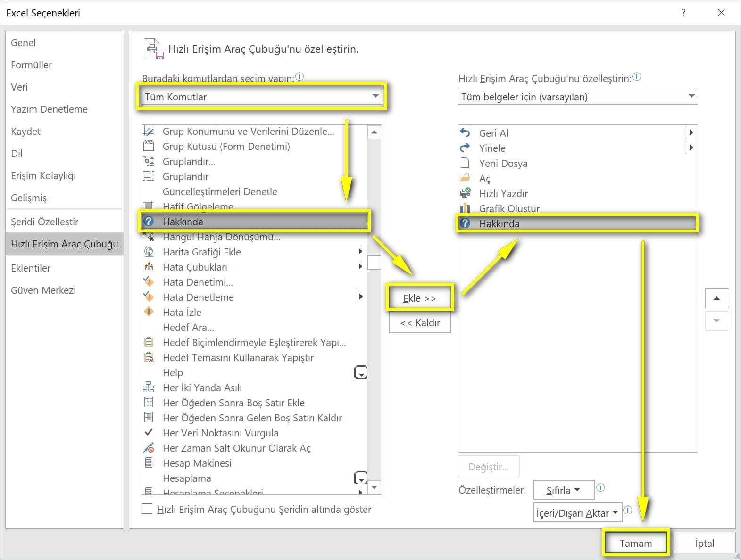Open the Şeridi Özelleştir category
The height and width of the screenshot is (560, 741).
point(65,222)
